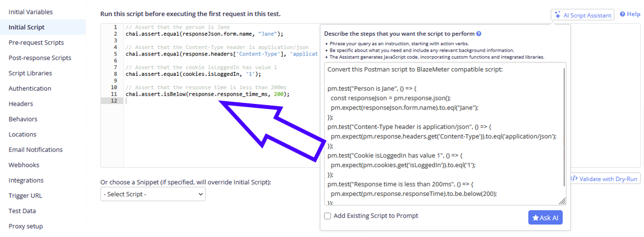Click the AI Script Assistant sparkle icon
This screenshot has width=644, height=237.
(x=558, y=15)
